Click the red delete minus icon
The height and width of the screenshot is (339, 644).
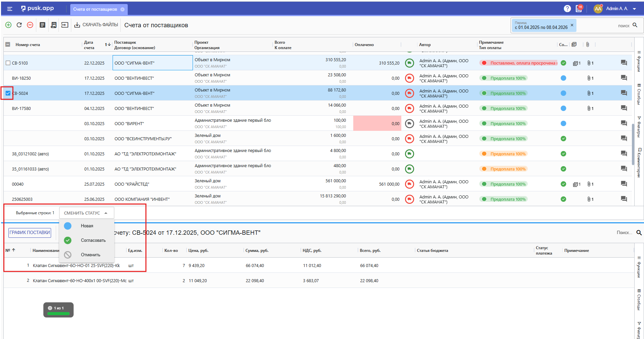point(30,25)
